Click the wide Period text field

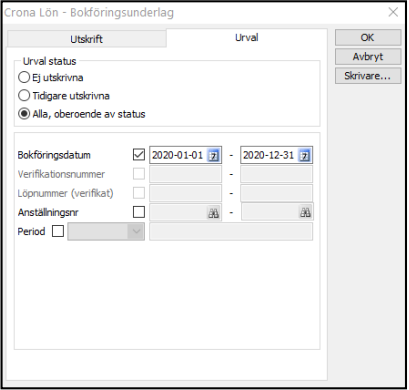tap(231, 231)
